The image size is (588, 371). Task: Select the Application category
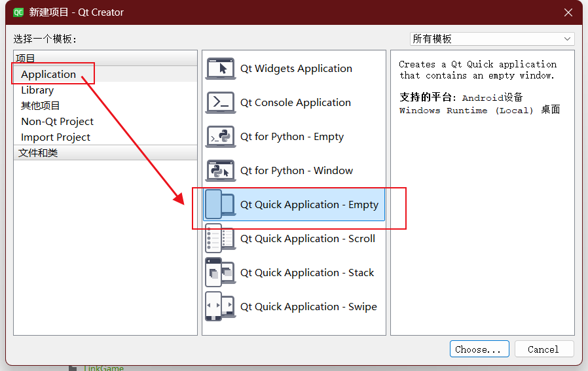click(x=48, y=74)
